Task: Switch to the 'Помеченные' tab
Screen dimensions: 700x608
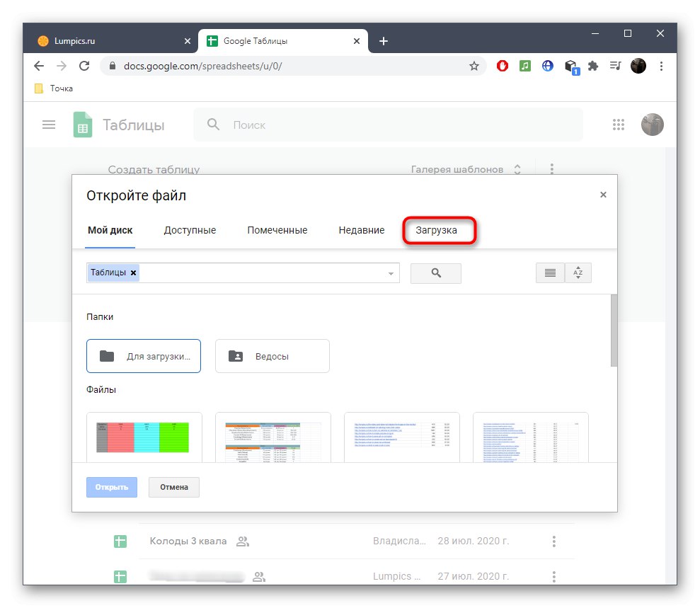Action: click(x=277, y=230)
